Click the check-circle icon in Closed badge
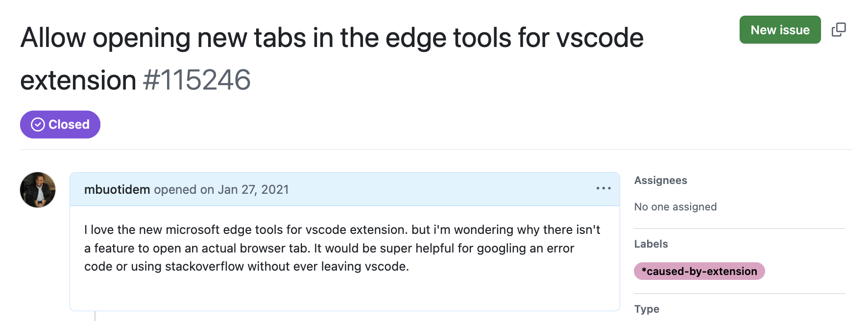868x321 pixels. 38,125
